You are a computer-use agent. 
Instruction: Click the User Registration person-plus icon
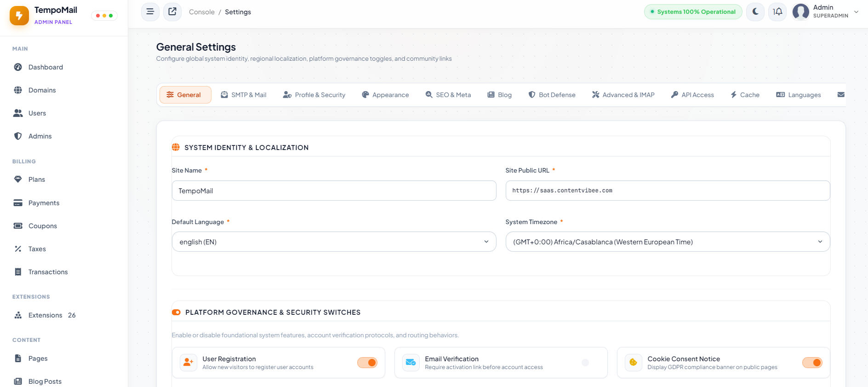(x=188, y=363)
